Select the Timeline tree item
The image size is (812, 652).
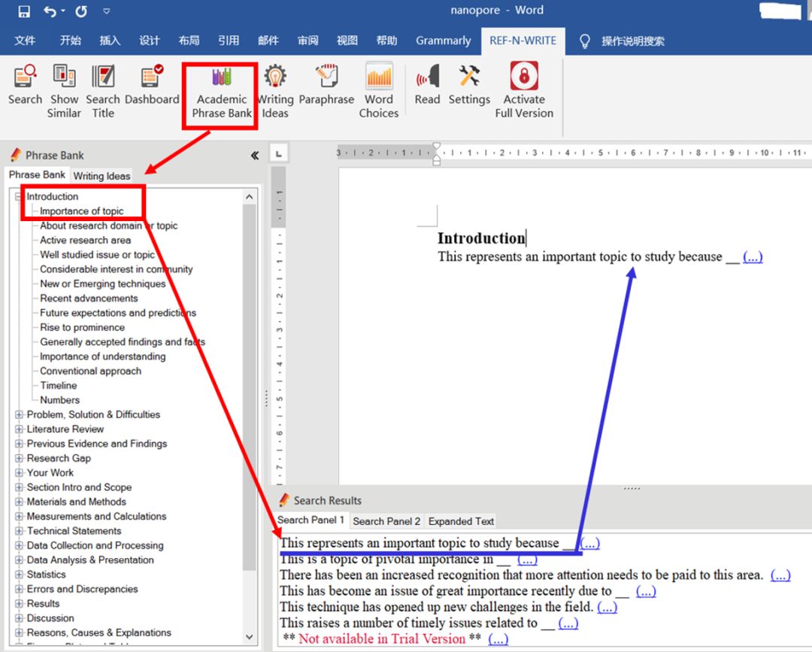coord(59,385)
